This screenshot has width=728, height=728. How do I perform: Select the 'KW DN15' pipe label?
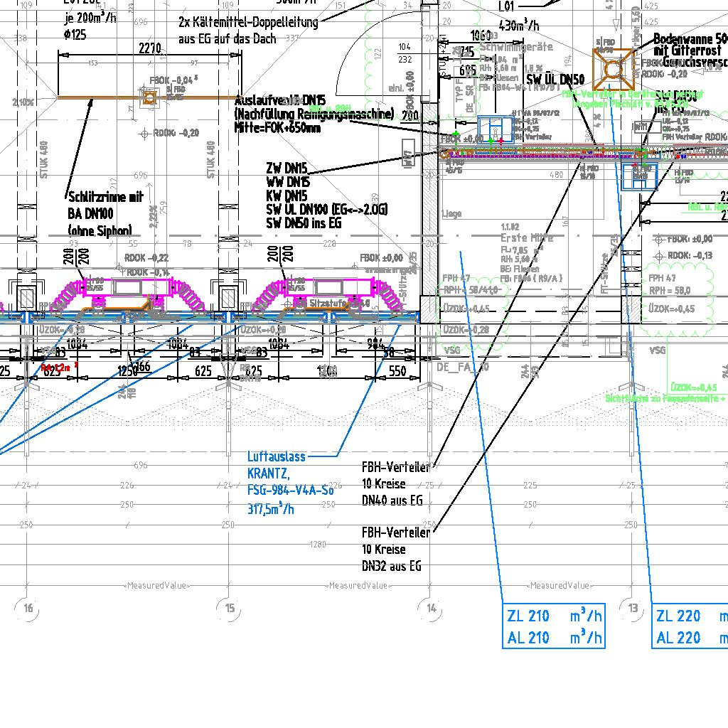(287, 196)
